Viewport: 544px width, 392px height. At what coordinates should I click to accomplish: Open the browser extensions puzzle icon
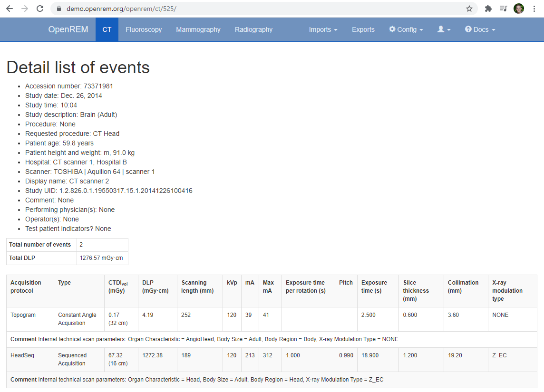tap(488, 9)
